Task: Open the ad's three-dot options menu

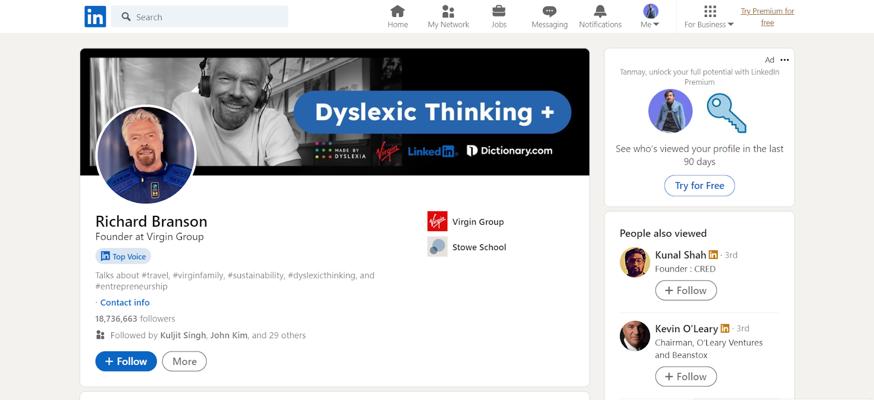Action: click(x=785, y=60)
